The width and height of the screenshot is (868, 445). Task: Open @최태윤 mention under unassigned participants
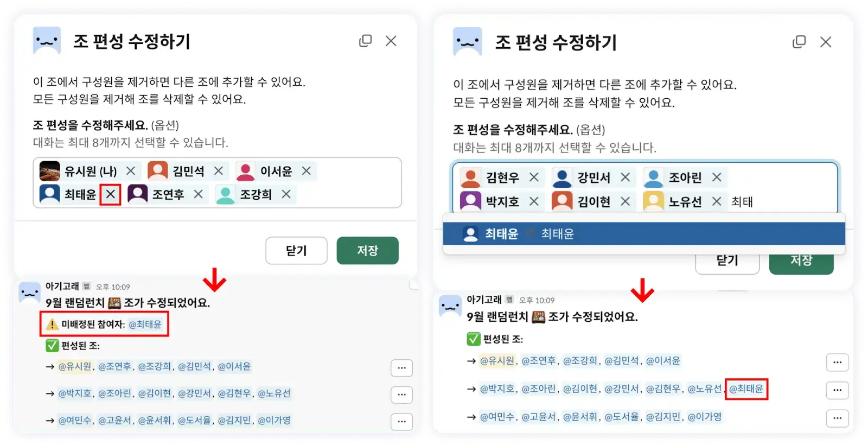145,324
